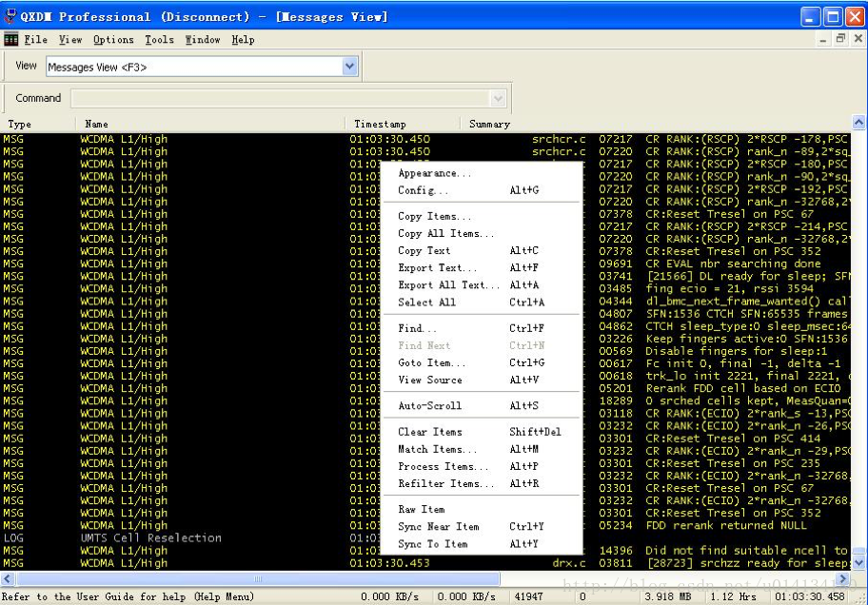Click the Messages View <F3> combo box

pos(202,67)
